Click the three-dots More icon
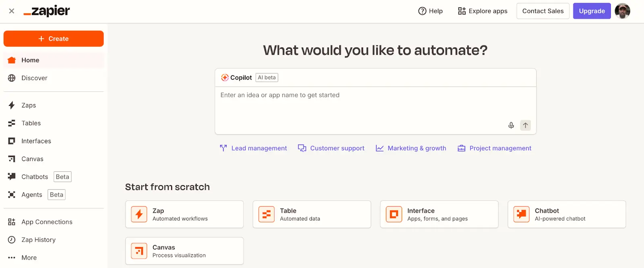This screenshot has height=268, width=644. [12, 258]
